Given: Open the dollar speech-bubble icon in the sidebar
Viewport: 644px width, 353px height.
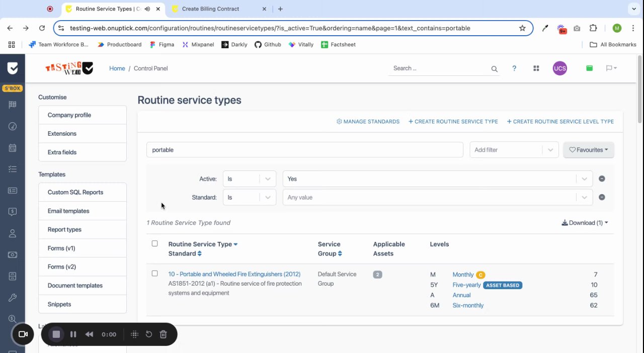Looking at the screenshot, I should pos(13,212).
